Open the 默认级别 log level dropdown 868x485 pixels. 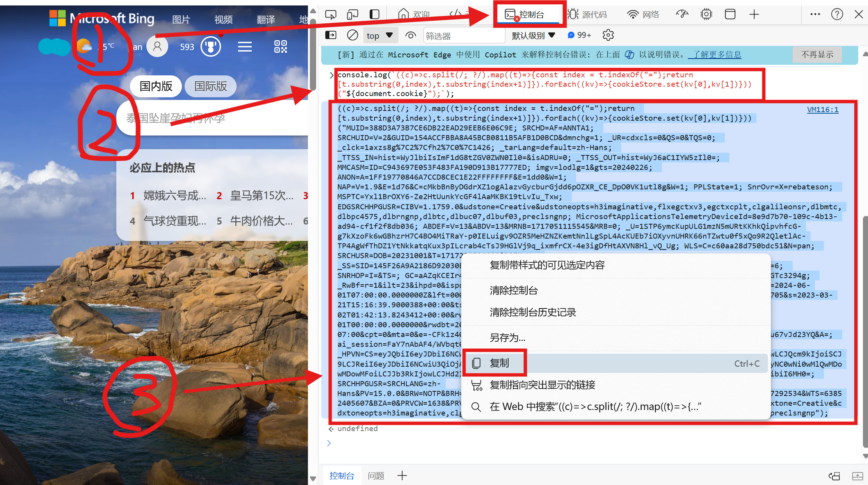click(533, 36)
